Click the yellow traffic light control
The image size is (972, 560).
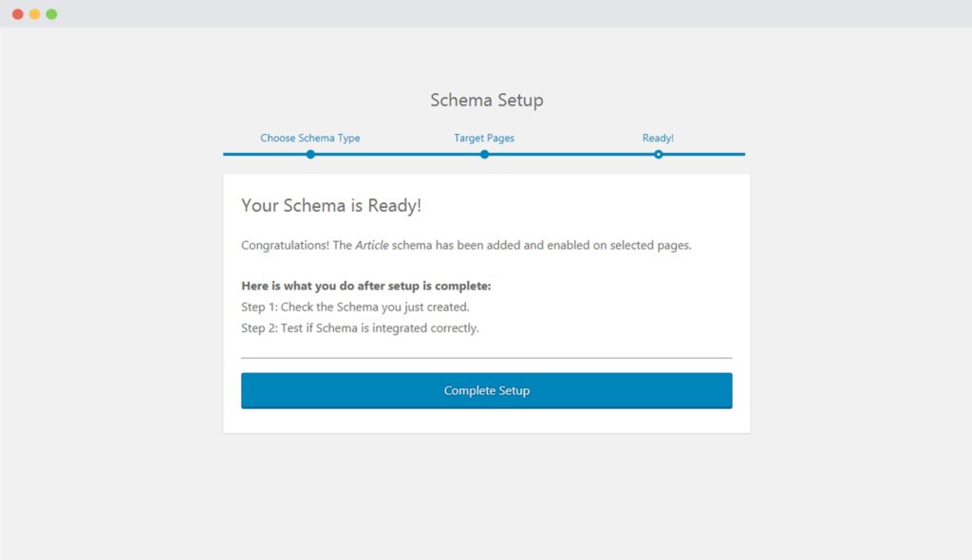click(x=32, y=13)
